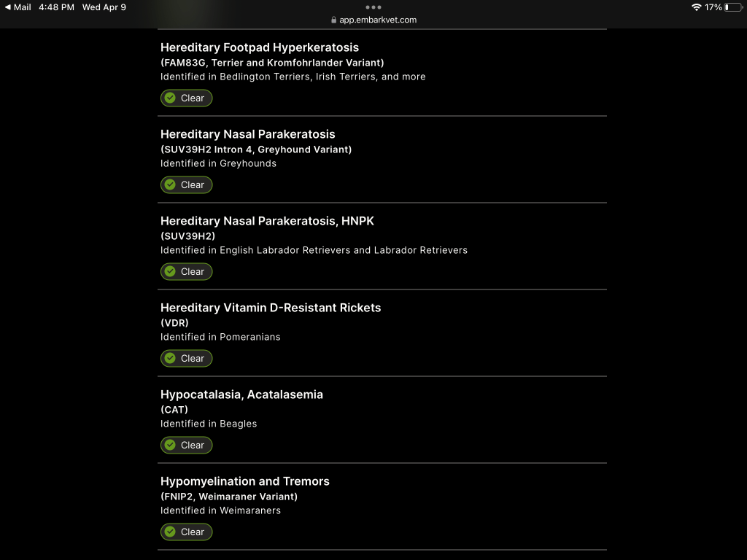Click the lock icon beside the site address
The height and width of the screenshot is (560, 747).
333,20
